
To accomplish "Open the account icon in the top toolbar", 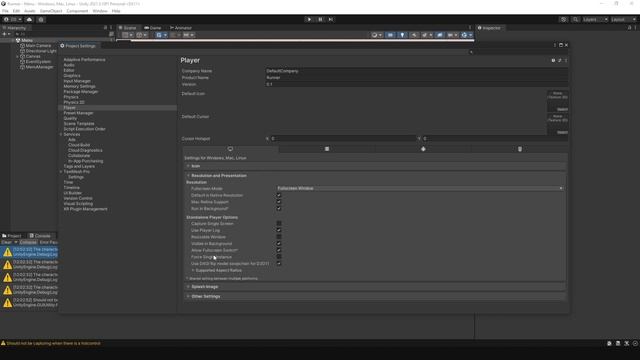I will [6, 19].
